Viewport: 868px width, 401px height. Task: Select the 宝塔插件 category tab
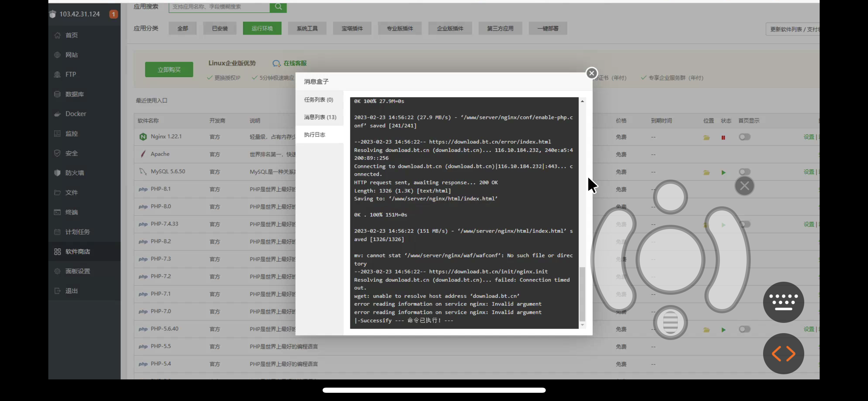(352, 28)
